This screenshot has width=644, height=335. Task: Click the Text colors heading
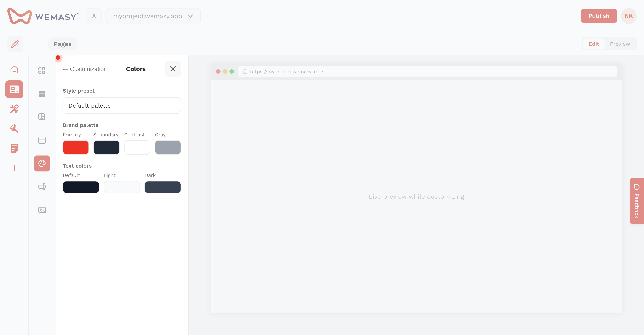coord(77,166)
